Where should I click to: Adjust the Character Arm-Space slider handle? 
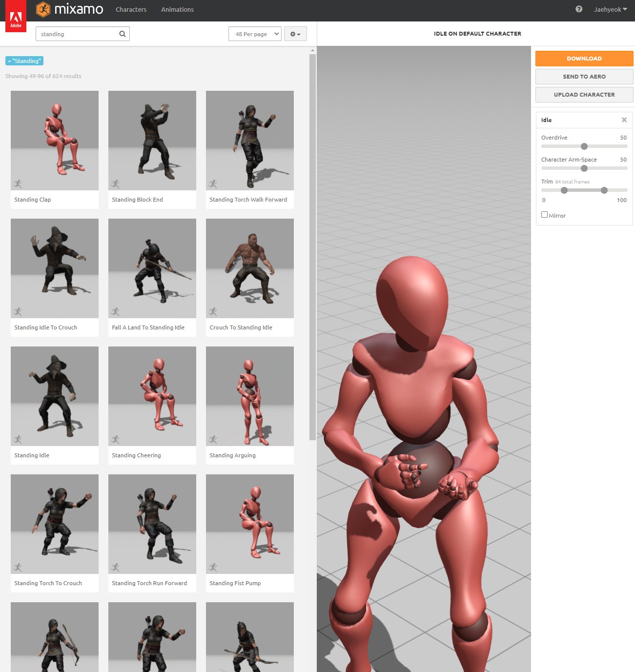584,168
